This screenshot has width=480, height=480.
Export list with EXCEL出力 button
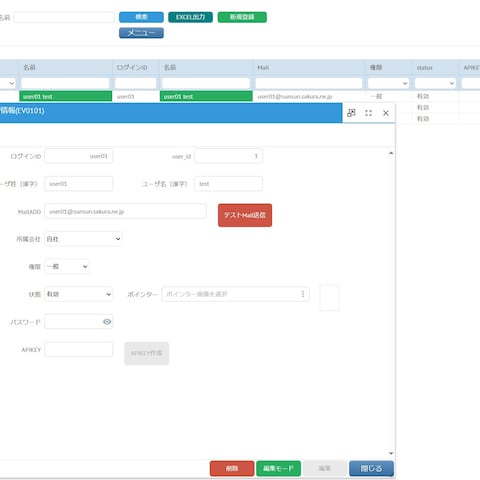pos(190,17)
